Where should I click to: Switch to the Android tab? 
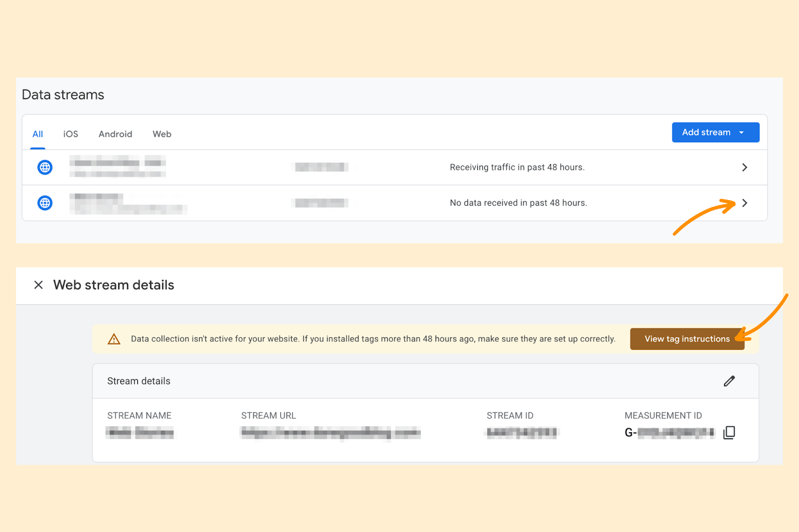115,134
